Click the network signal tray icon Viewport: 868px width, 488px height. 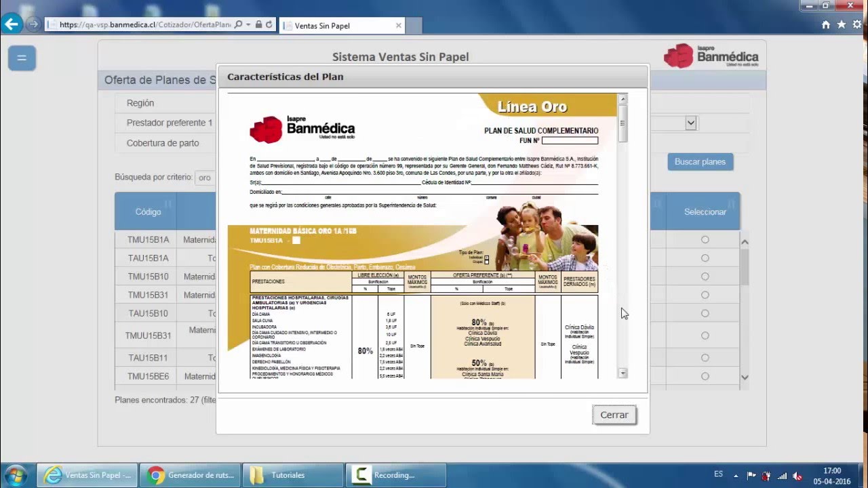tap(782, 475)
